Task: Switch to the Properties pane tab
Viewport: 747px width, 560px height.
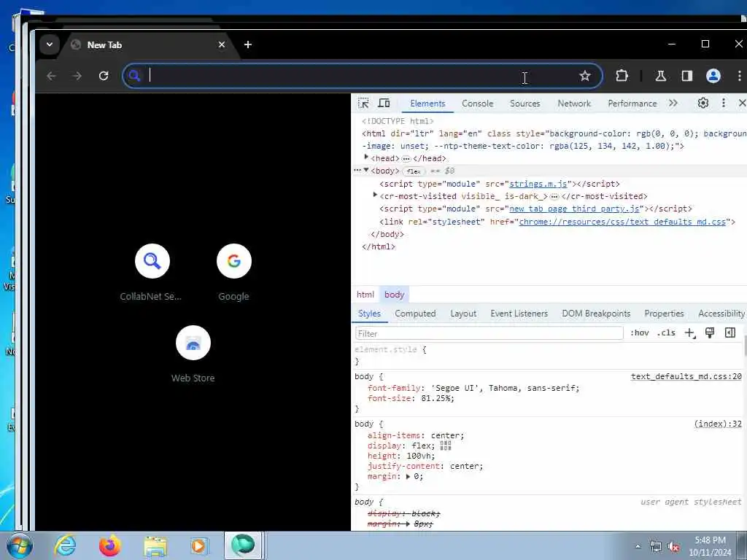Action: pos(664,314)
